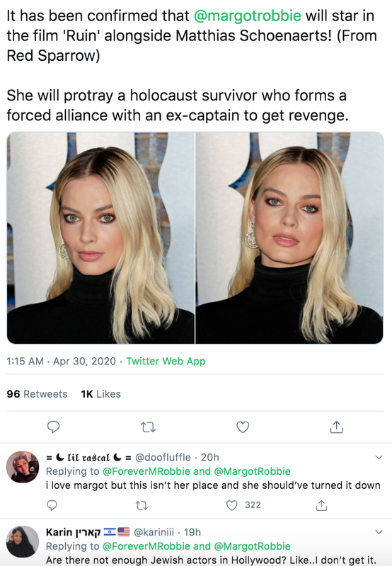
Task: Open the Twitter Web App source link
Action: [x=166, y=362]
